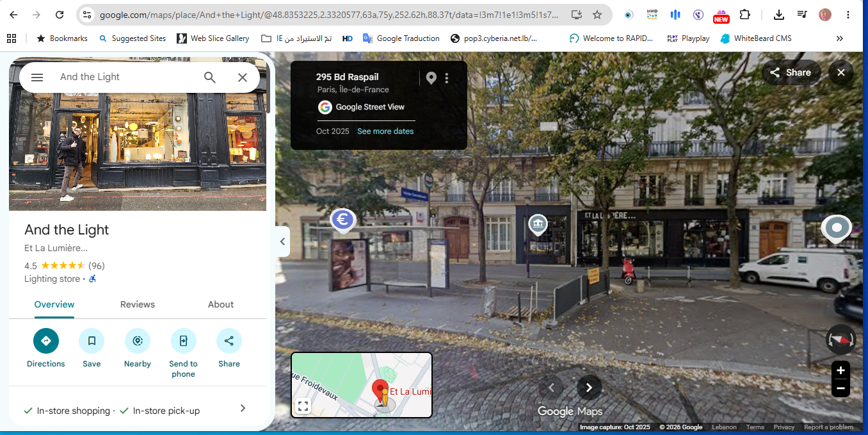Expand the in-store shopping details chevron
The height and width of the screenshot is (435, 868).
(243, 408)
